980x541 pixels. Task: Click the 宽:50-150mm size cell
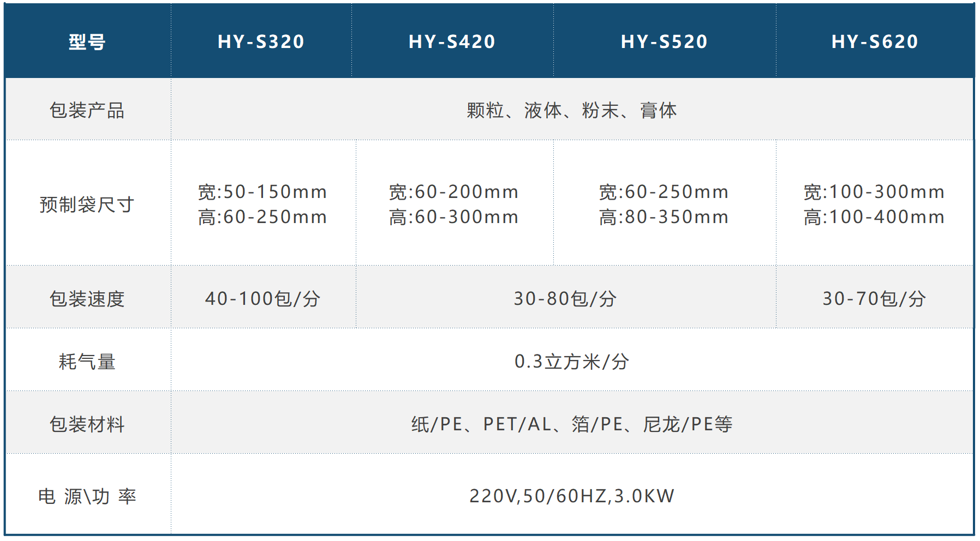pos(262,204)
